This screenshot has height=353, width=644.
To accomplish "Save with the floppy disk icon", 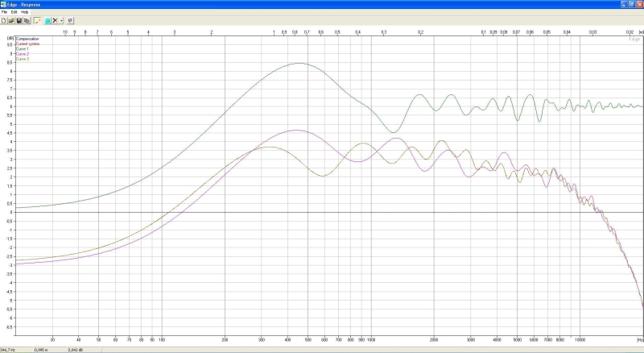I will point(19,20).
